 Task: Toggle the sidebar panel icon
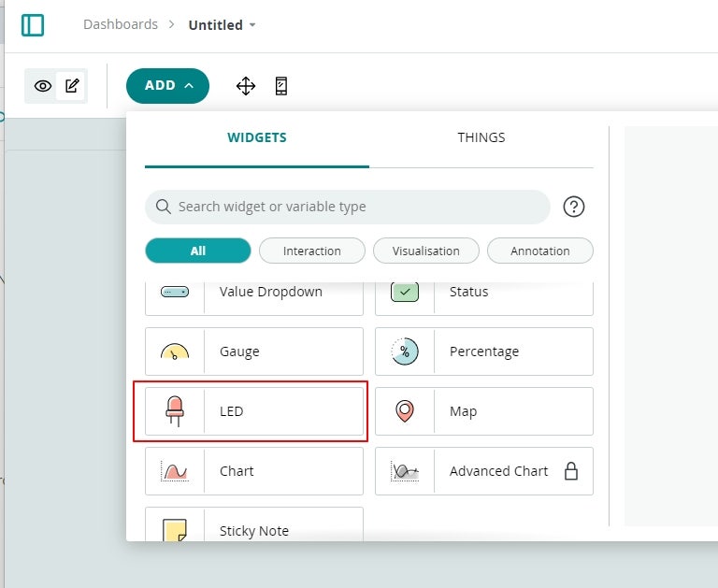[33, 24]
